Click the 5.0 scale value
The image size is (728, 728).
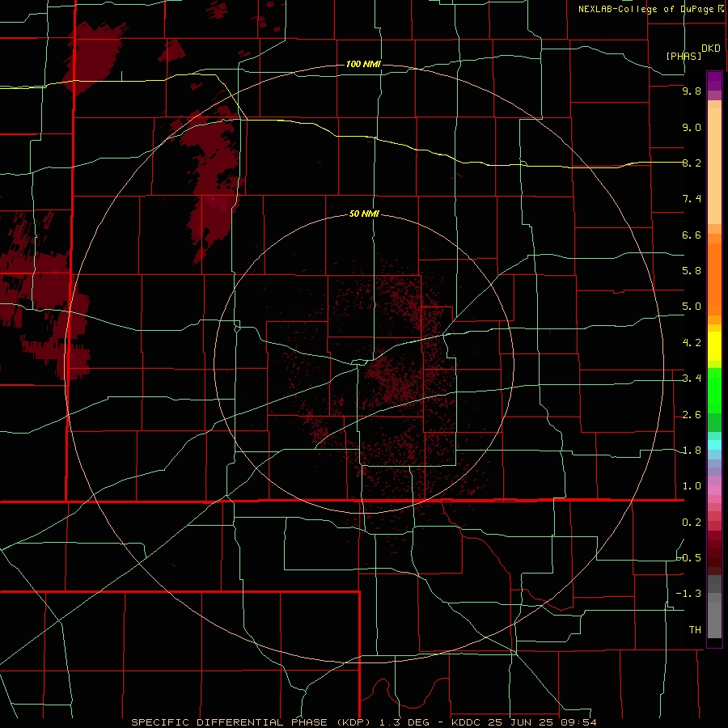tap(692, 307)
